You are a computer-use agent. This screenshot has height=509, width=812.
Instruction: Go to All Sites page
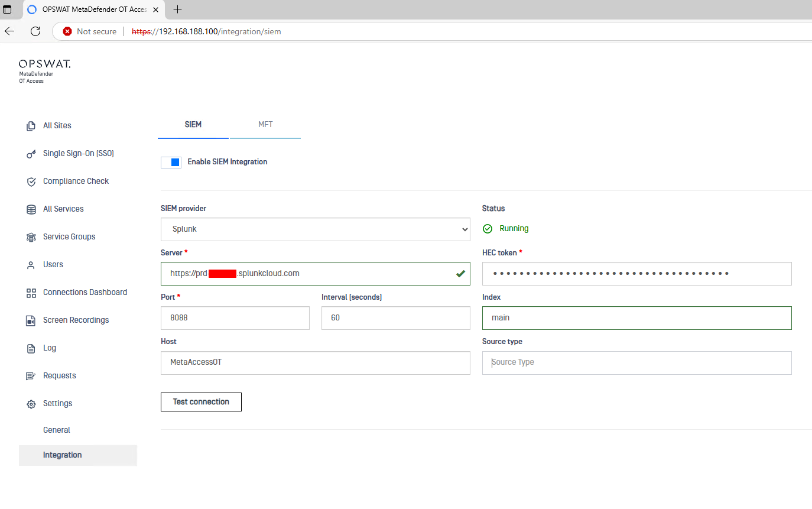tap(57, 126)
